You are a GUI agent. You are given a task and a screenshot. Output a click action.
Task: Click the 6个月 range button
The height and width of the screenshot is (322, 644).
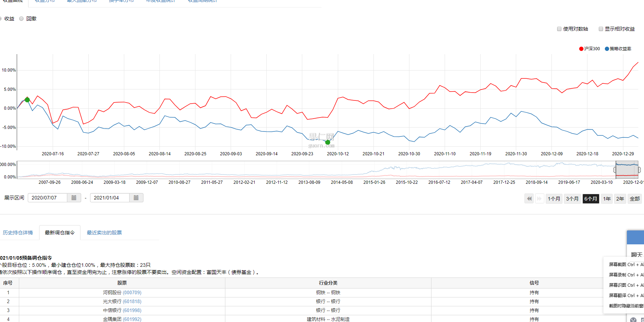591,199
